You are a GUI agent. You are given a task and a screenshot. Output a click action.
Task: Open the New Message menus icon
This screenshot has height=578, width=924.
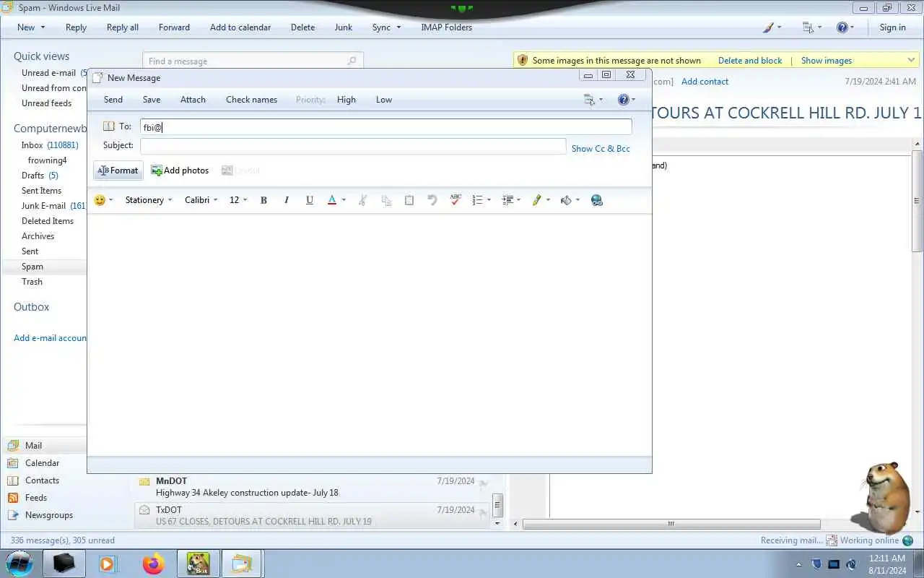pos(593,100)
